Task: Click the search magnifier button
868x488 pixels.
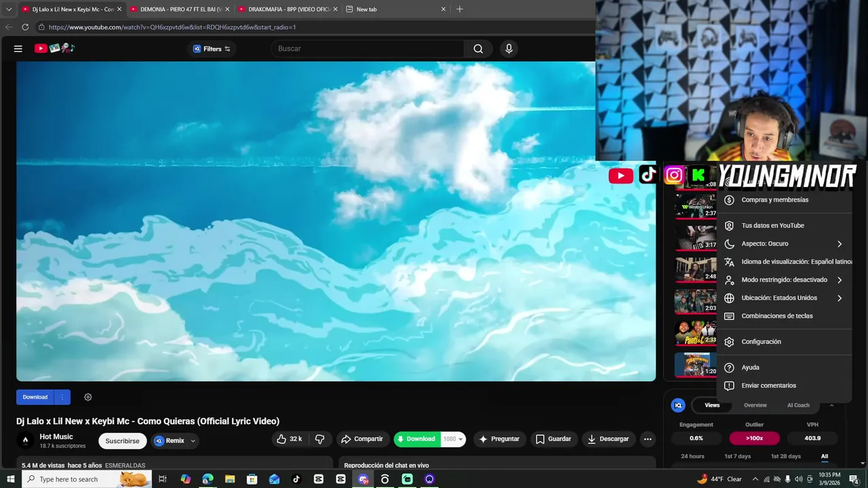Action: pos(478,49)
